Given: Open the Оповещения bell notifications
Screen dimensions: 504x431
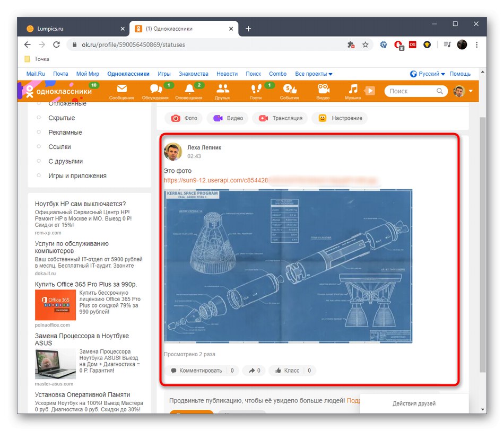Looking at the screenshot, I should click(x=189, y=91).
